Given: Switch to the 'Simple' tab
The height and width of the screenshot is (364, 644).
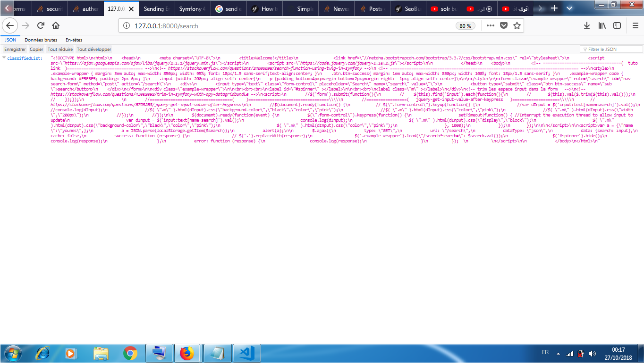Looking at the screenshot, I should (301, 9).
